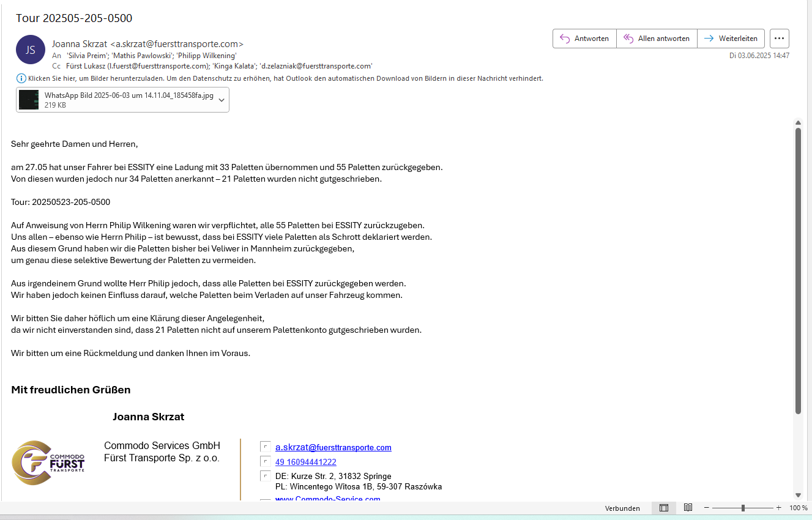Image resolution: width=812 pixels, height=520 pixels.
Task: Expand the attachment dropdown arrow
Action: tap(222, 100)
